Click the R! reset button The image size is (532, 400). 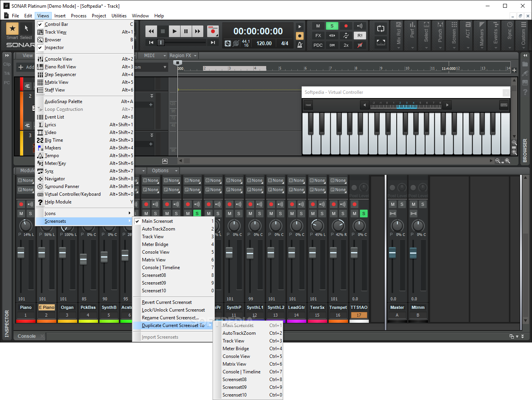click(360, 36)
